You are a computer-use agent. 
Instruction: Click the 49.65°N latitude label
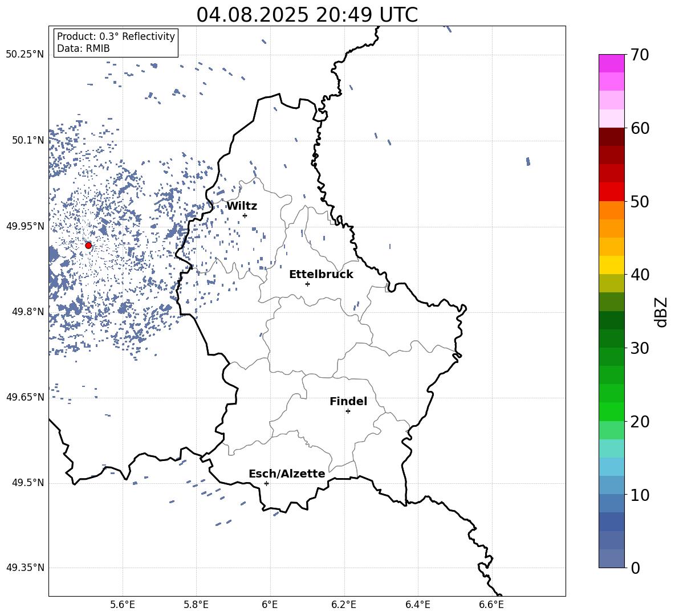[x=25, y=397]
